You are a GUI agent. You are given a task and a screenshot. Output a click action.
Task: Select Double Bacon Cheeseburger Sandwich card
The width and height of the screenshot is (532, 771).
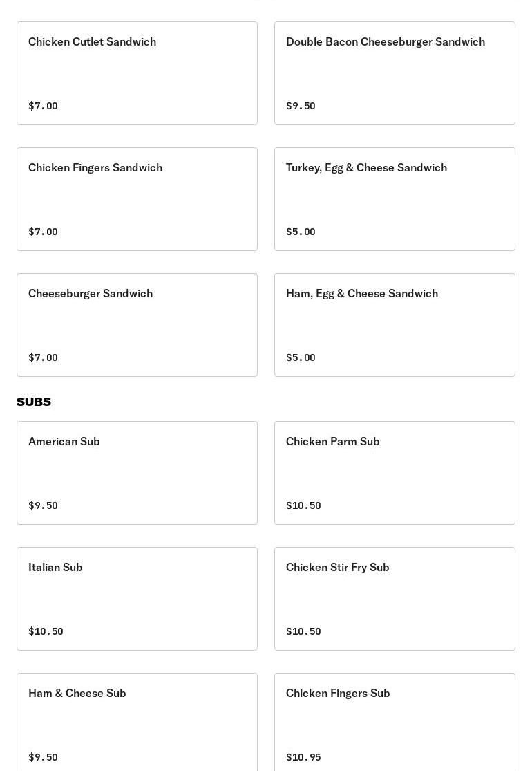pos(395,73)
